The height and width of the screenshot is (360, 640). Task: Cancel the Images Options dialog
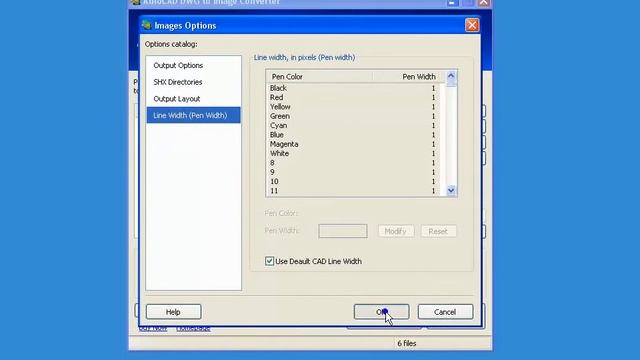pos(445,312)
